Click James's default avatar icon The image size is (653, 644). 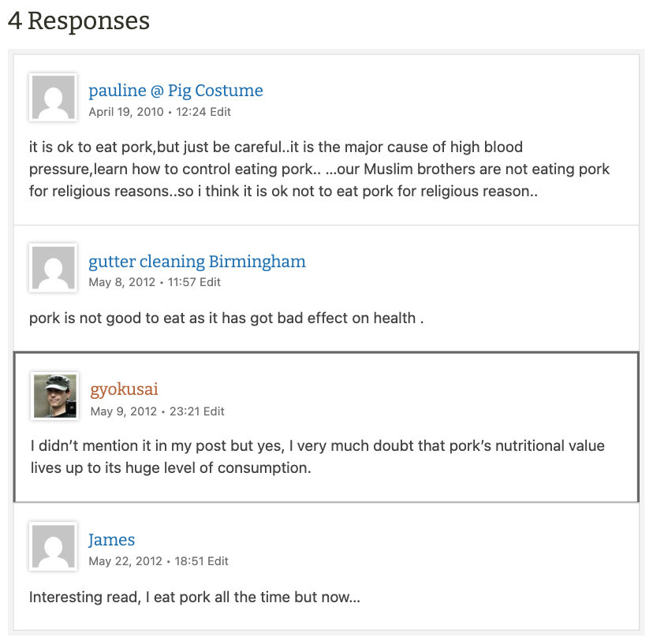click(x=53, y=546)
